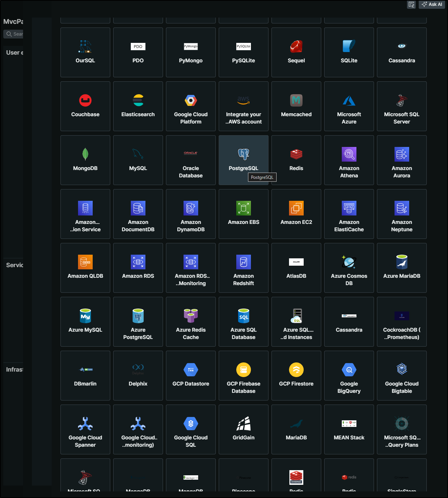Choose the Microsoft SQL Server tile
This screenshot has height=498, width=448.
402,106
